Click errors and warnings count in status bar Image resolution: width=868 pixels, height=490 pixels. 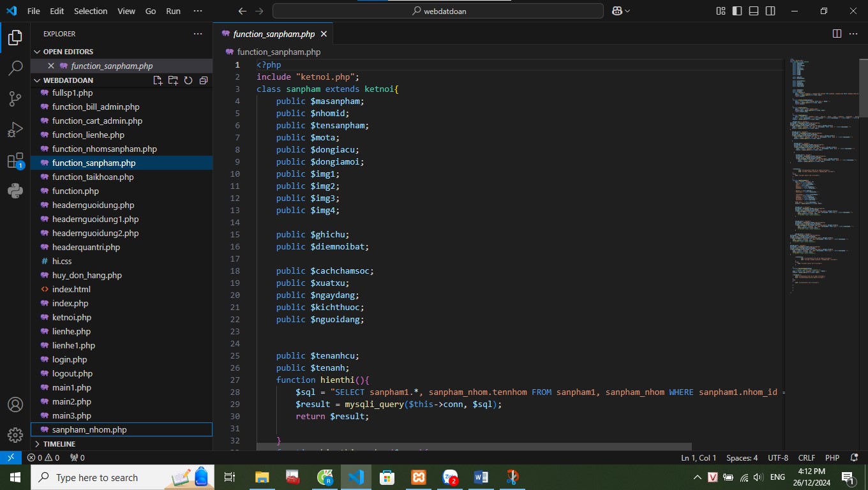coord(43,457)
